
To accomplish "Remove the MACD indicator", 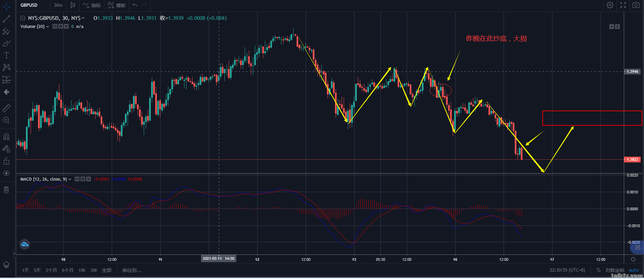I will point(89,179).
